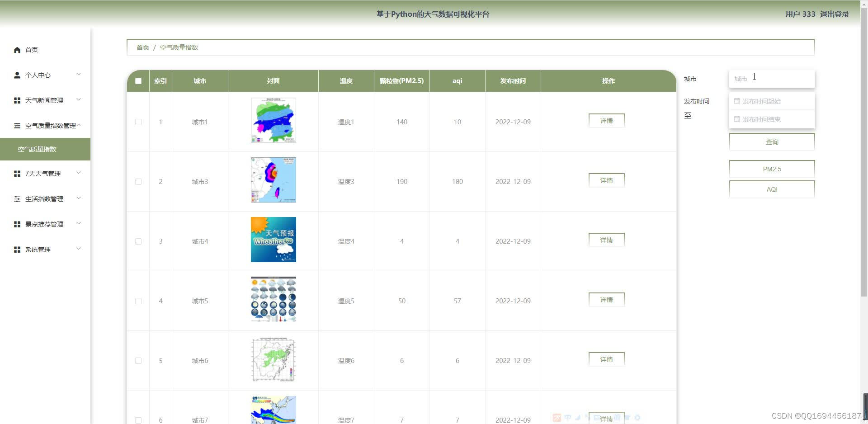Open the 发布时间起始 date field
This screenshot has height=424, width=868.
(x=772, y=101)
